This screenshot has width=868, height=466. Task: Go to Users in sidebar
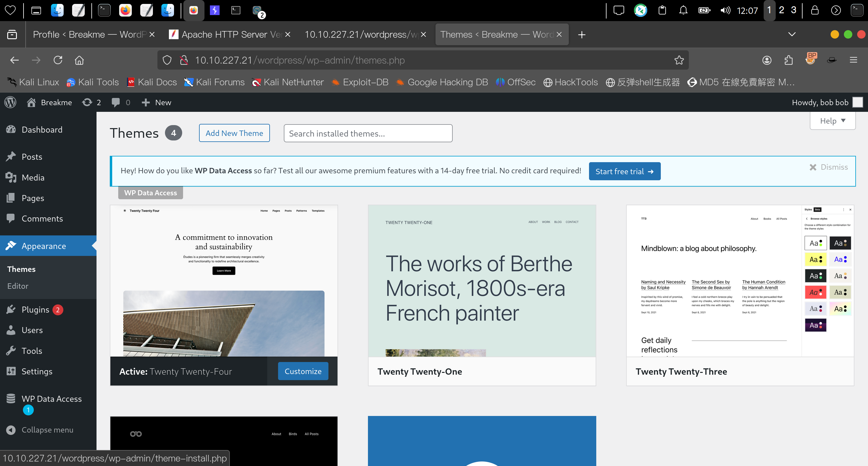[x=32, y=330]
